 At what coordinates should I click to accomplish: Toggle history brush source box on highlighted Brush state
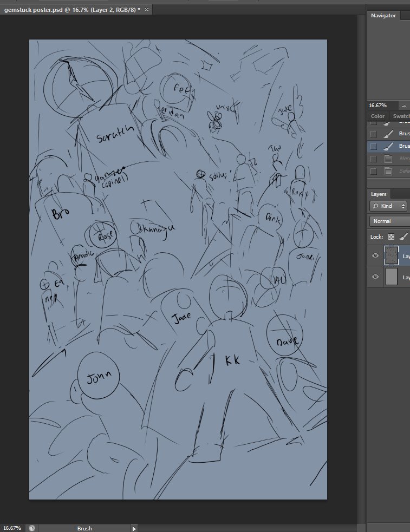tap(374, 146)
